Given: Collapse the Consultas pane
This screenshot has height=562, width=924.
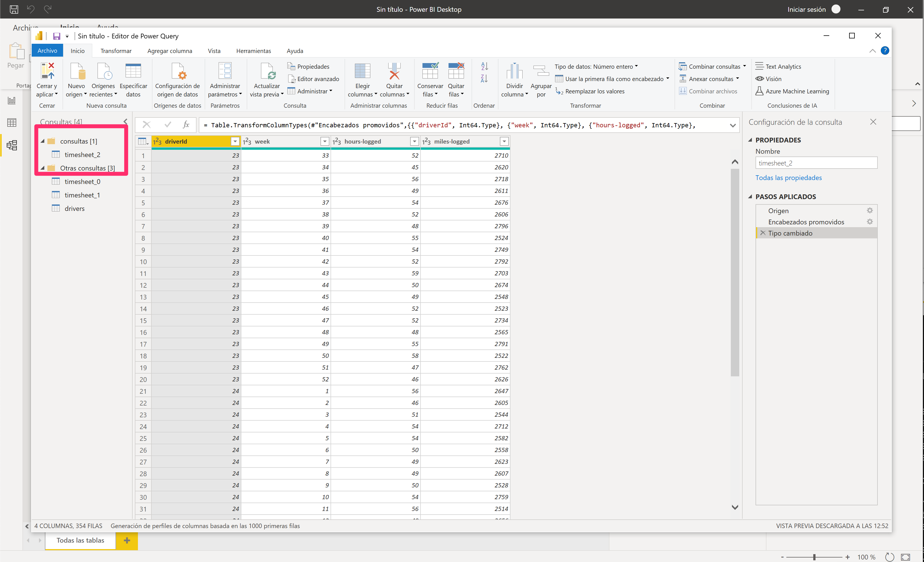Looking at the screenshot, I should point(126,121).
